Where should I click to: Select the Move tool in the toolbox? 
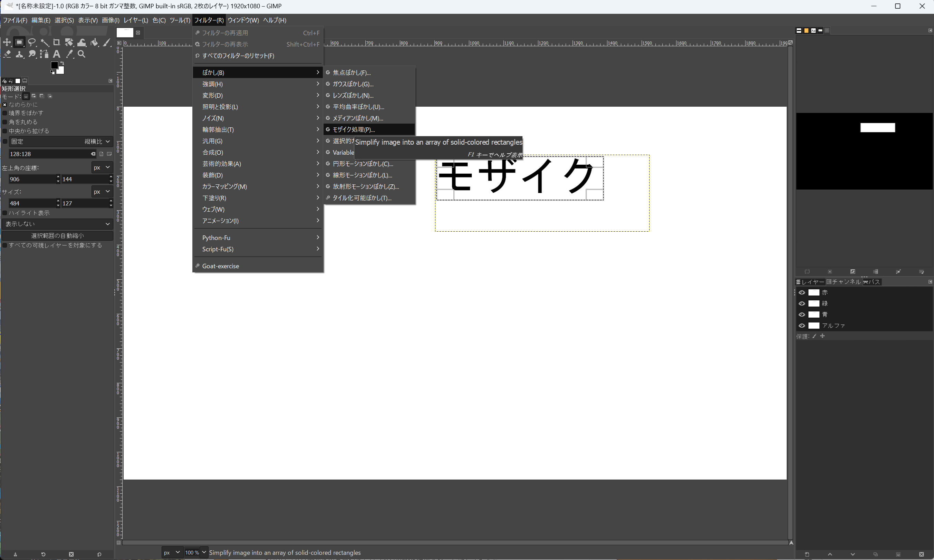(7, 42)
